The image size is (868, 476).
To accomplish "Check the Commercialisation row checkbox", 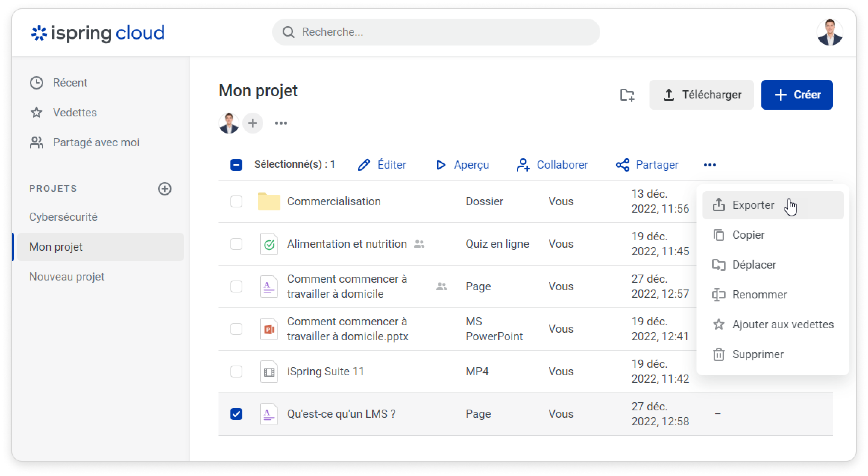I will pyautogui.click(x=236, y=201).
